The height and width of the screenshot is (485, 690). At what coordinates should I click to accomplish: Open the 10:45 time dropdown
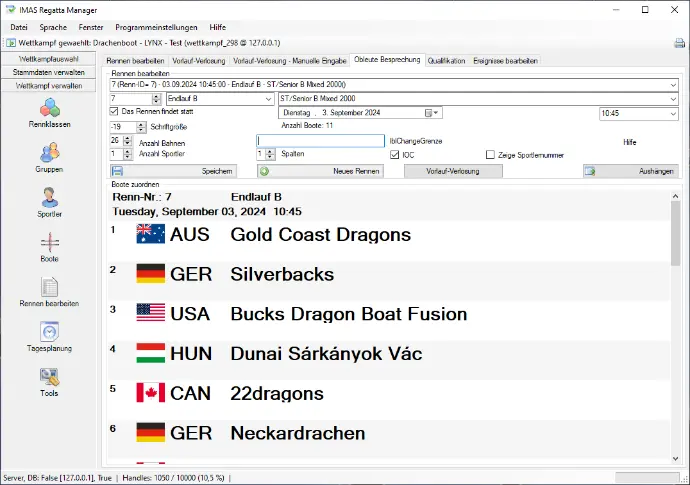click(673, 114)
